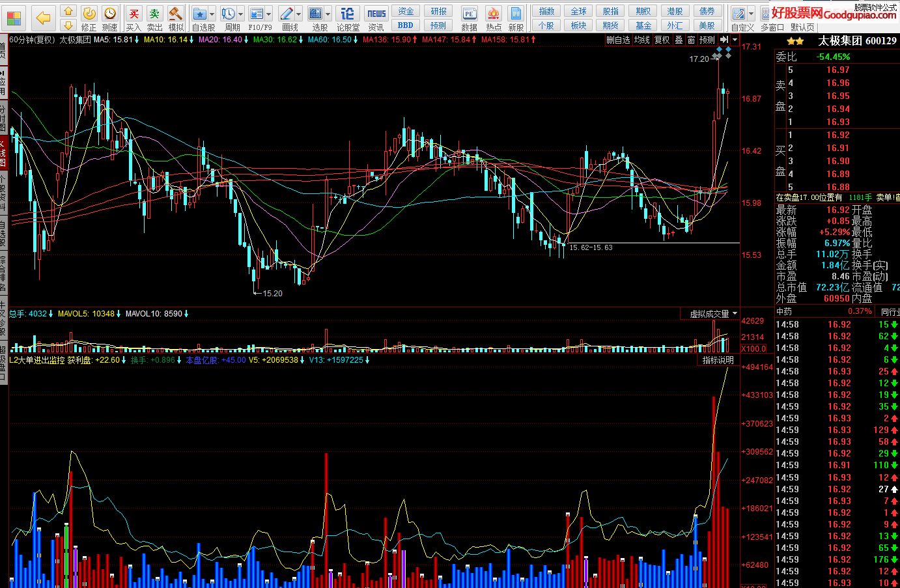Select the K线图 sidebar tab

3,153
